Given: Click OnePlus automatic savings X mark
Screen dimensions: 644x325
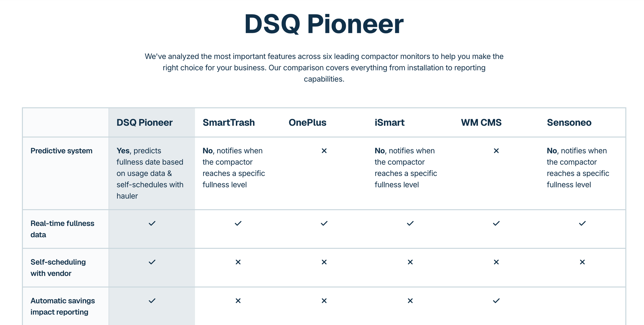Looking at the screenshot, I should click(x=324, y=301).
